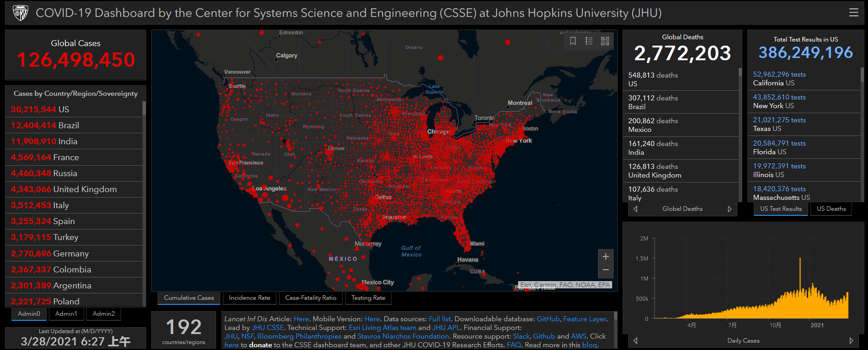Click the Illinois US tests row

pos(804,170)
